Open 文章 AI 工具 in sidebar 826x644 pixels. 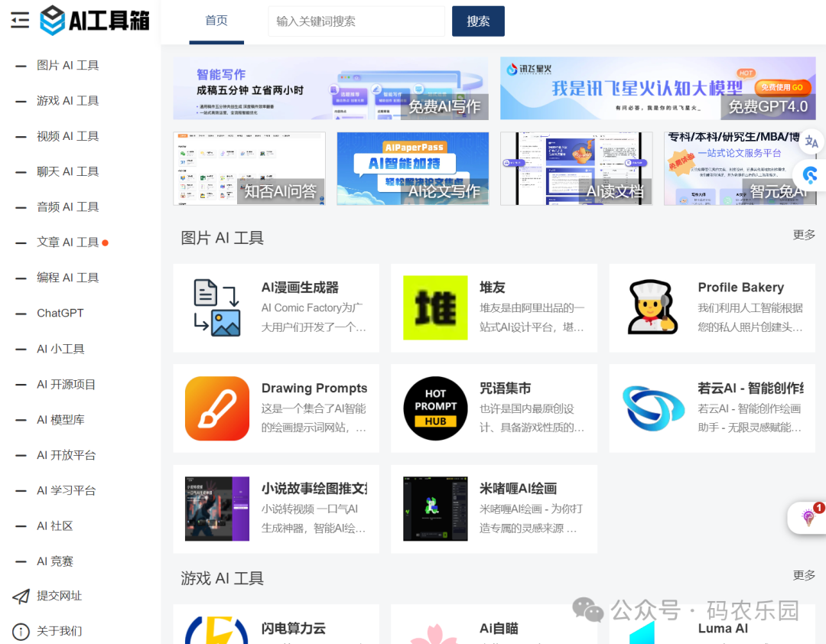coord(67,242)
